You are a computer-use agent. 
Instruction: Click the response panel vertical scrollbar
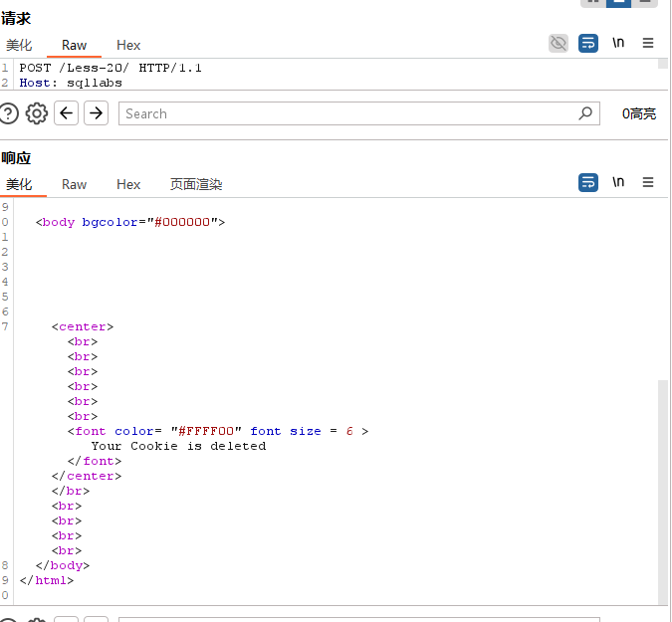pos(663,488)
